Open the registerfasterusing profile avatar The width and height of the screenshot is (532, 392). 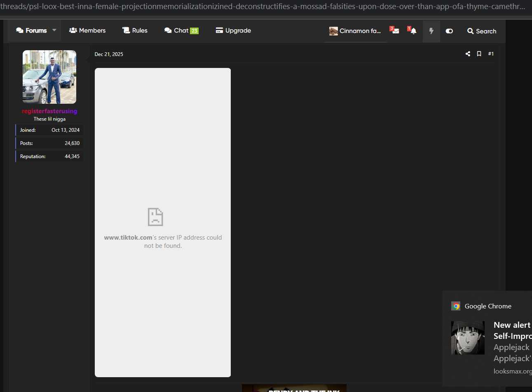click(49, 77)
